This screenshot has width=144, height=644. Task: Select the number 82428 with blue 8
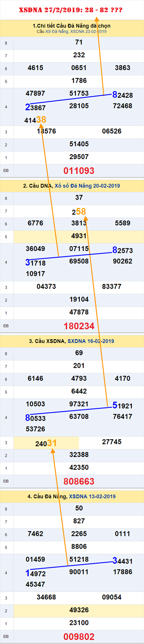[122, 95]
